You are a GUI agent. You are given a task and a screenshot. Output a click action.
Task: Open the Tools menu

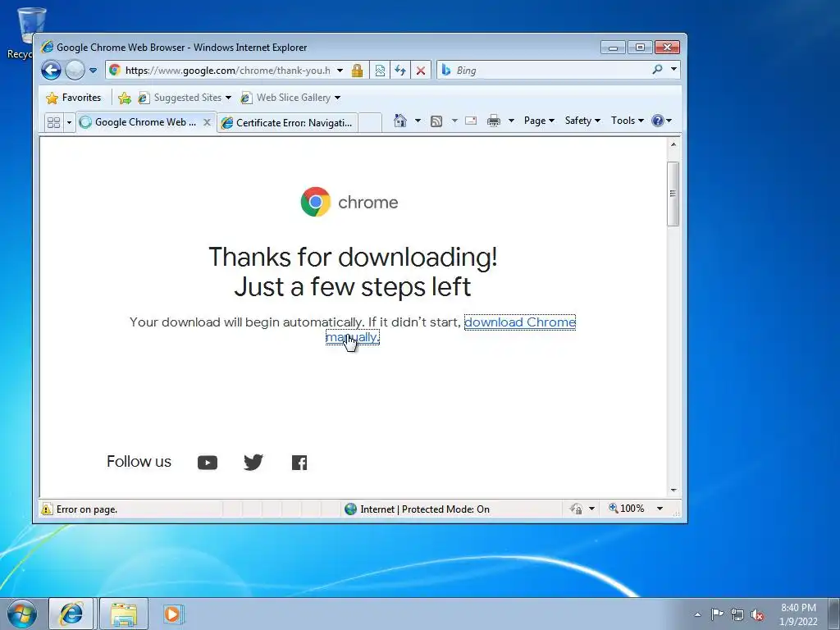pyautogui.click(x=628, y=121)
